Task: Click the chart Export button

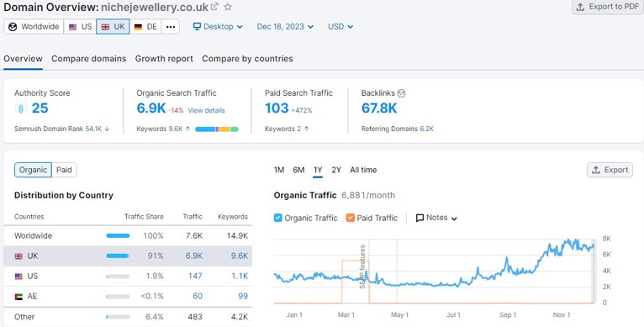Action: pos(610,170)
